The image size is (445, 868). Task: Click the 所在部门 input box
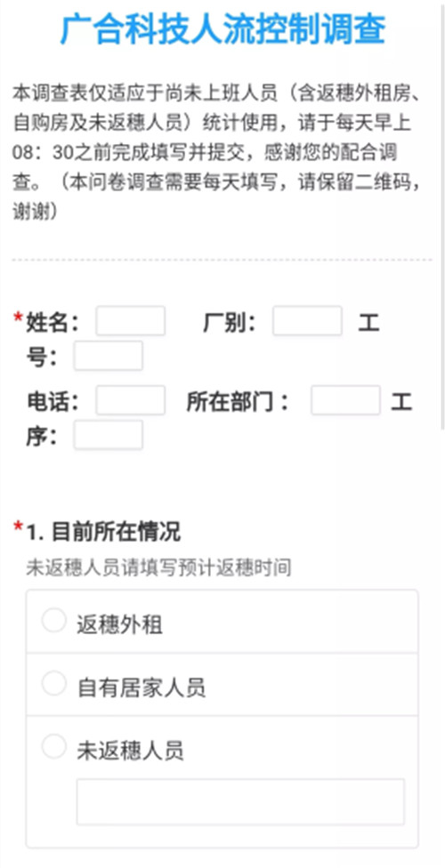(345, 400)
